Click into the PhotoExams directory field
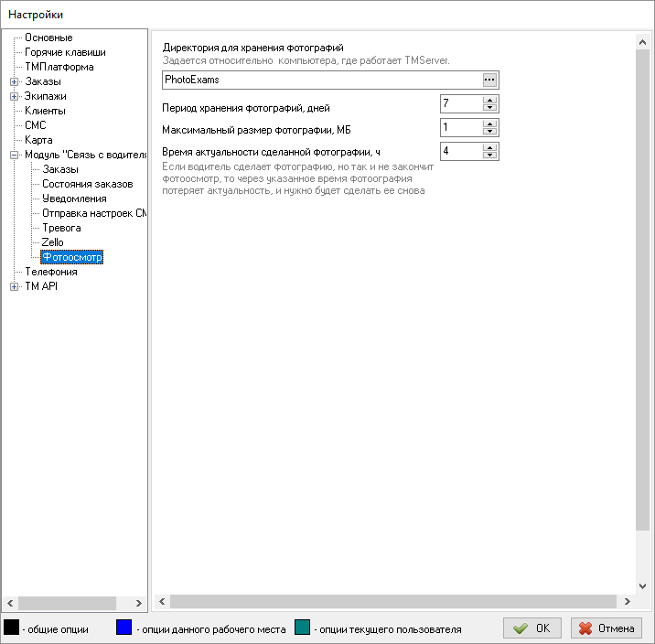 coord(320,80)
